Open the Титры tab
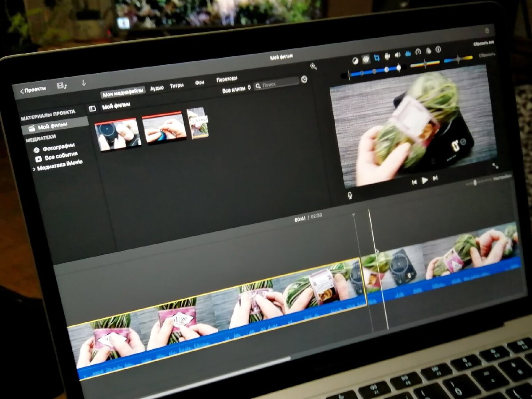This screenshot has width=532, height=399. click(x=176, y=85)
